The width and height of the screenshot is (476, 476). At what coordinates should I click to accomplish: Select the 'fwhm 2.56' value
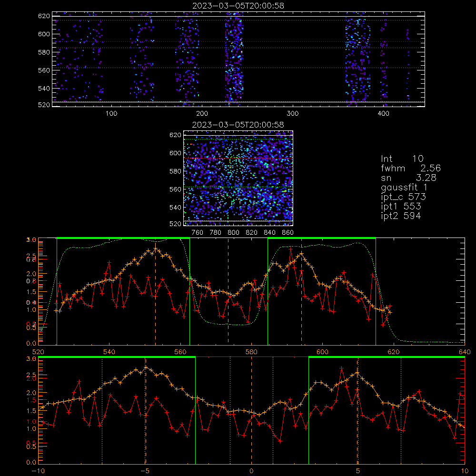pyautogui.click(x=411, y=168)
